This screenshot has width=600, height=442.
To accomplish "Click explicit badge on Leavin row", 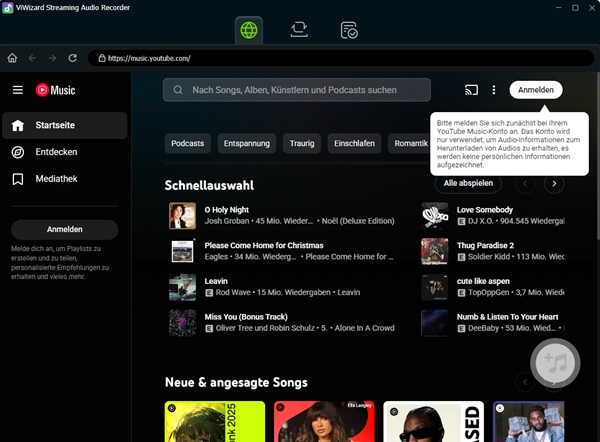I will [x=209, y=293].
